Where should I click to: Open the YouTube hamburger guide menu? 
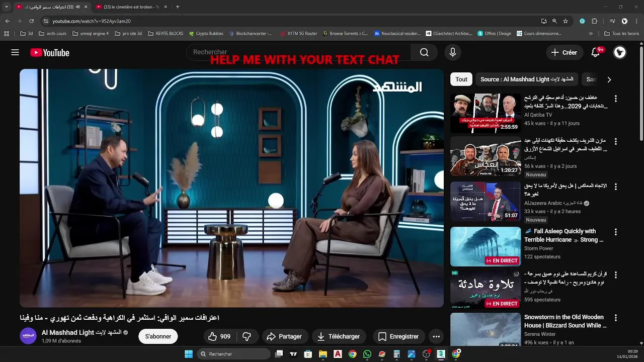[15, 52]
